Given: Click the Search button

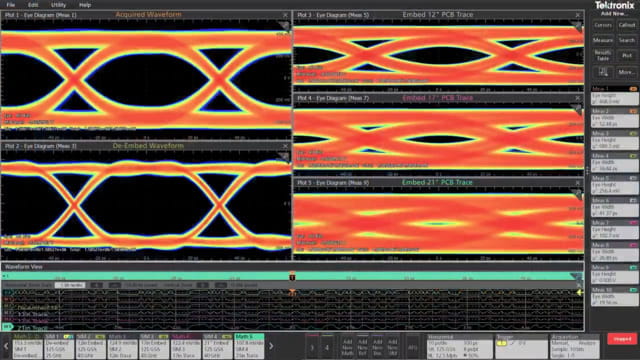Looking at the screenshot, I should 627,40.
